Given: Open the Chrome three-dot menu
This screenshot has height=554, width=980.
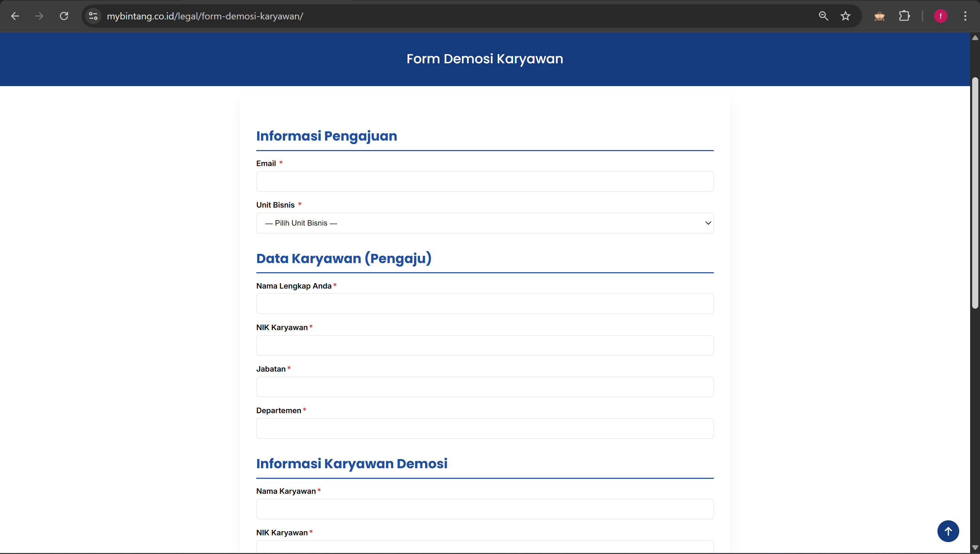Looking at the screenshot, I should (x=965, y=16).
